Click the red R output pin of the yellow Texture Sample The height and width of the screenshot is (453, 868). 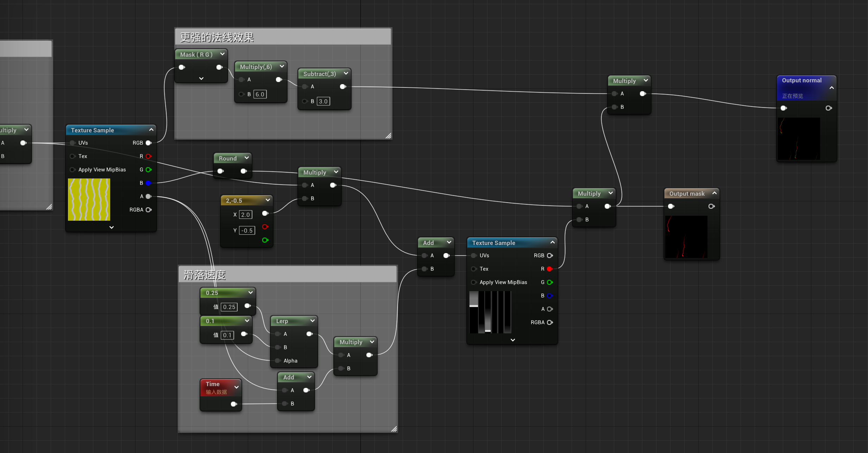pyautogui.click(x=148, y=156)
